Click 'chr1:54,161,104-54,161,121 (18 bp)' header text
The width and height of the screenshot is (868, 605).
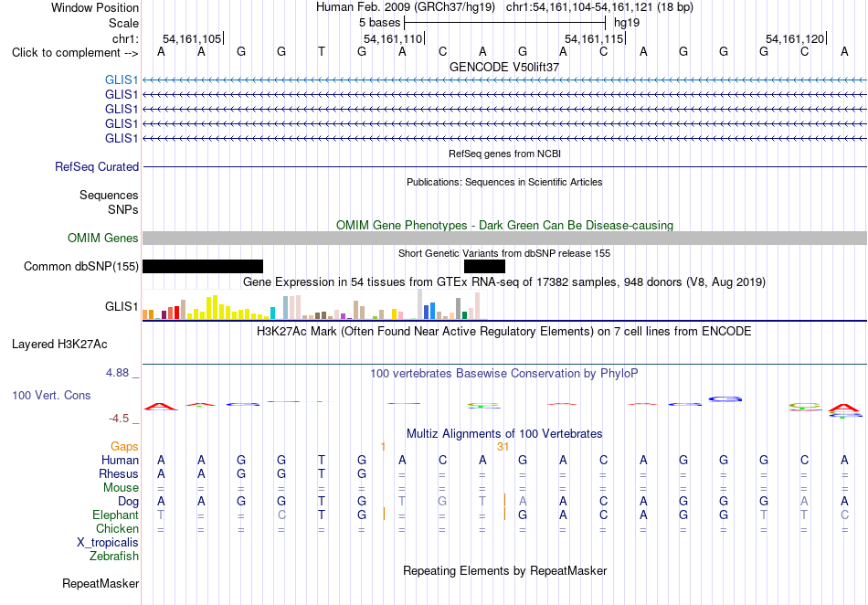pyautogui.click(x=599, y=7)
